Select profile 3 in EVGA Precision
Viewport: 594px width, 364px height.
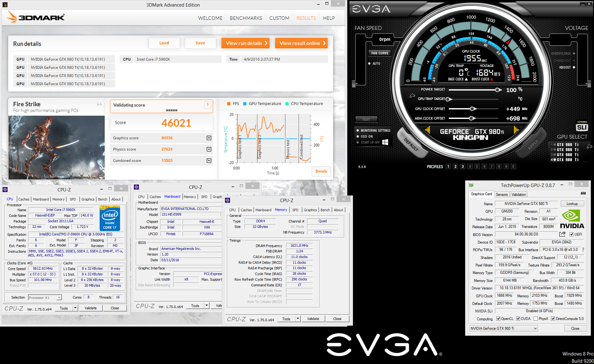point(463,167)
